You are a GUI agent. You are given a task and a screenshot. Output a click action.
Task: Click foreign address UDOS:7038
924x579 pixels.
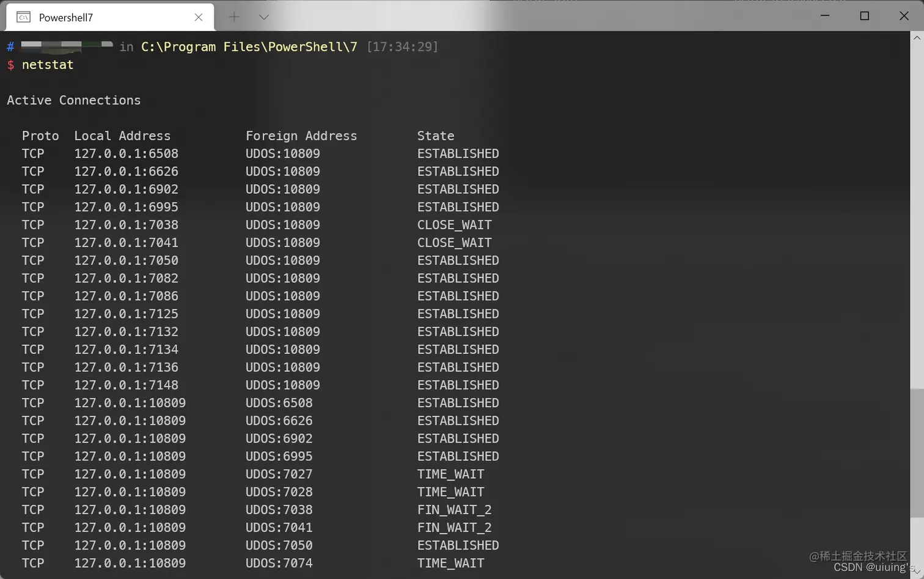[x=279, y=510]
